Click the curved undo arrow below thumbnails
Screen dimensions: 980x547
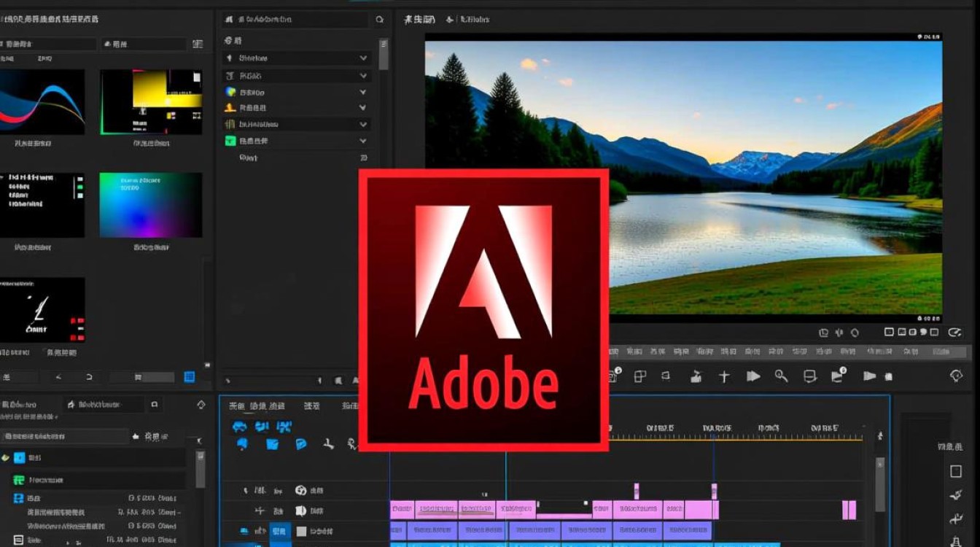click(89, 377)
